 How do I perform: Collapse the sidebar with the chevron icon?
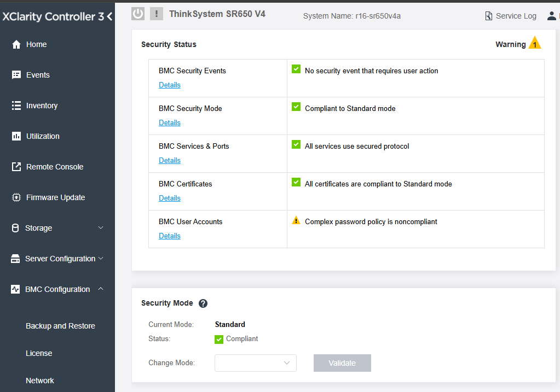(x=109, y=16)
